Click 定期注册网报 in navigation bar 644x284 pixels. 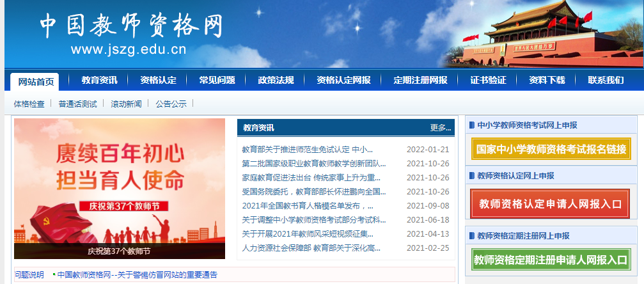(420, 80)
